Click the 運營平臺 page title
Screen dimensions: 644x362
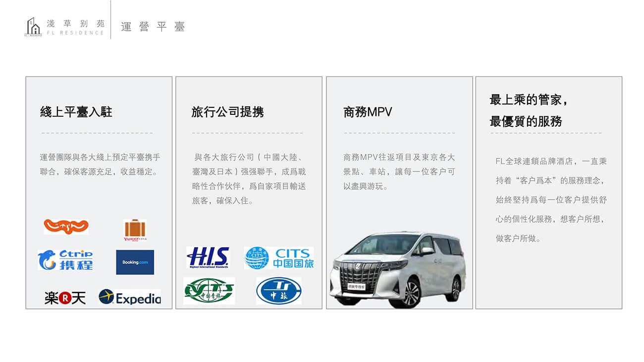pos(153,27)
